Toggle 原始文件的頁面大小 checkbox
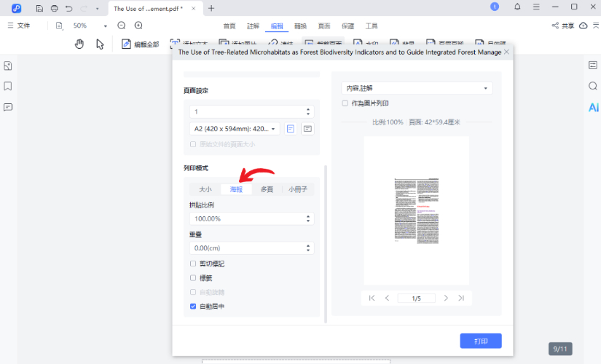 (193, 144)
